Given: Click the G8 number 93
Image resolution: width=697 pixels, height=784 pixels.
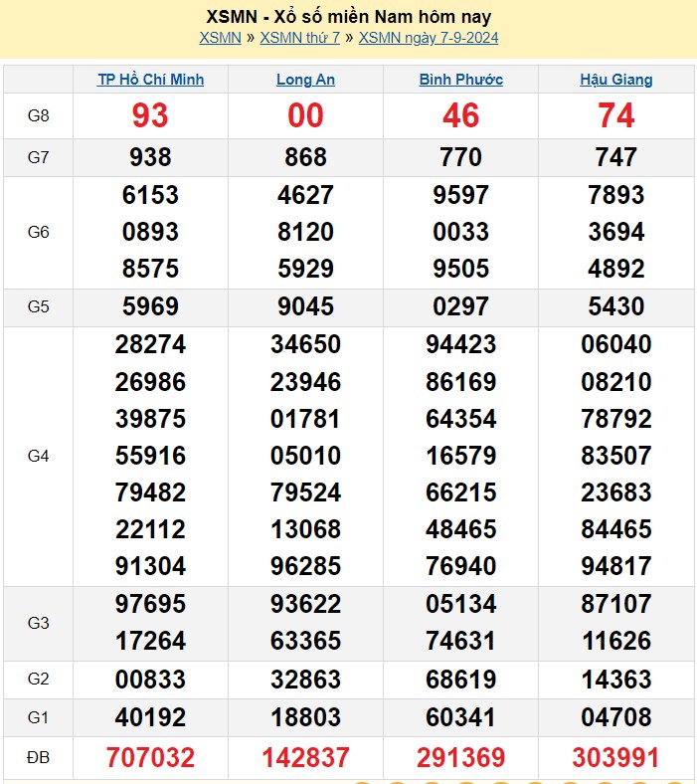Looking at the screenshot, I should [150, 116].
